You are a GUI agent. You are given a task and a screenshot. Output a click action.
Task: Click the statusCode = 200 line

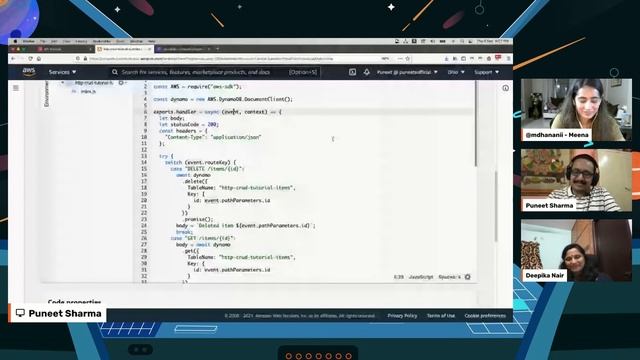[189, 124]
